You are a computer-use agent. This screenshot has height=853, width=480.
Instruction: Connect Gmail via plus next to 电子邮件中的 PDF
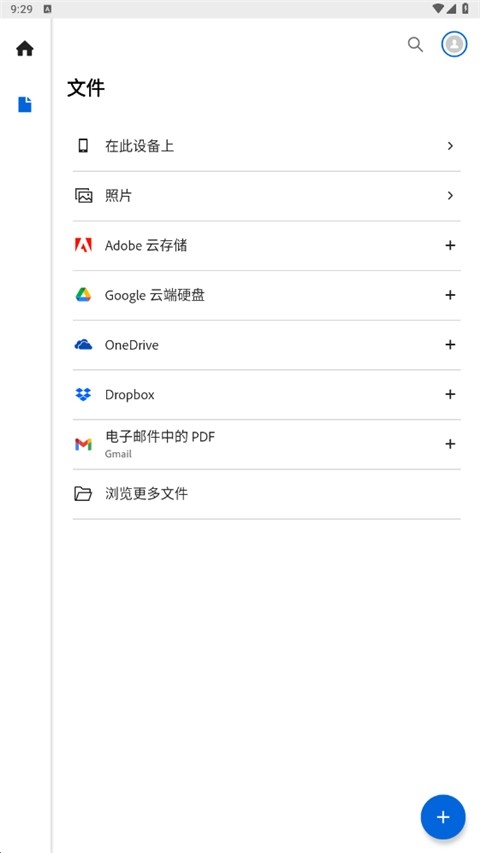[x=450, y=444]
